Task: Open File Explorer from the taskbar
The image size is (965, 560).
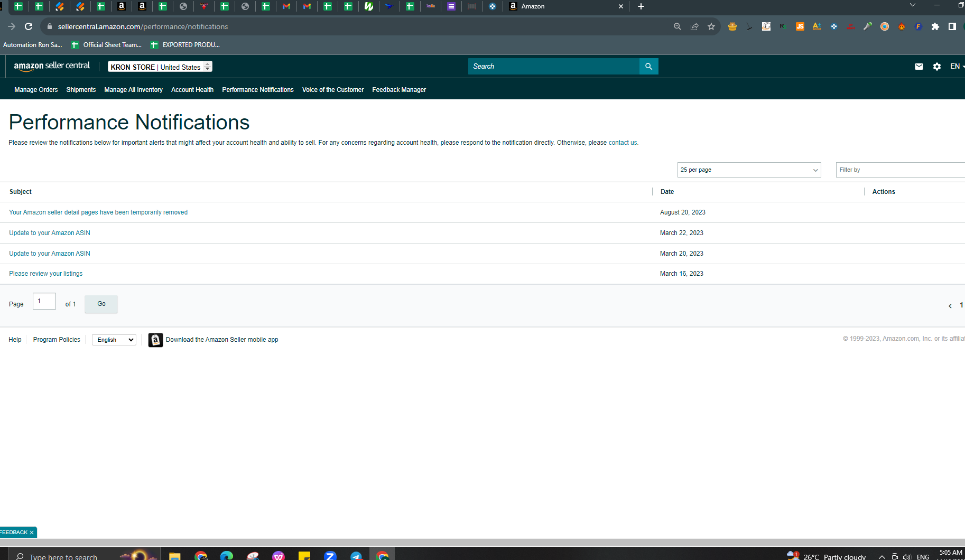Action: click(x=175, y=556)
